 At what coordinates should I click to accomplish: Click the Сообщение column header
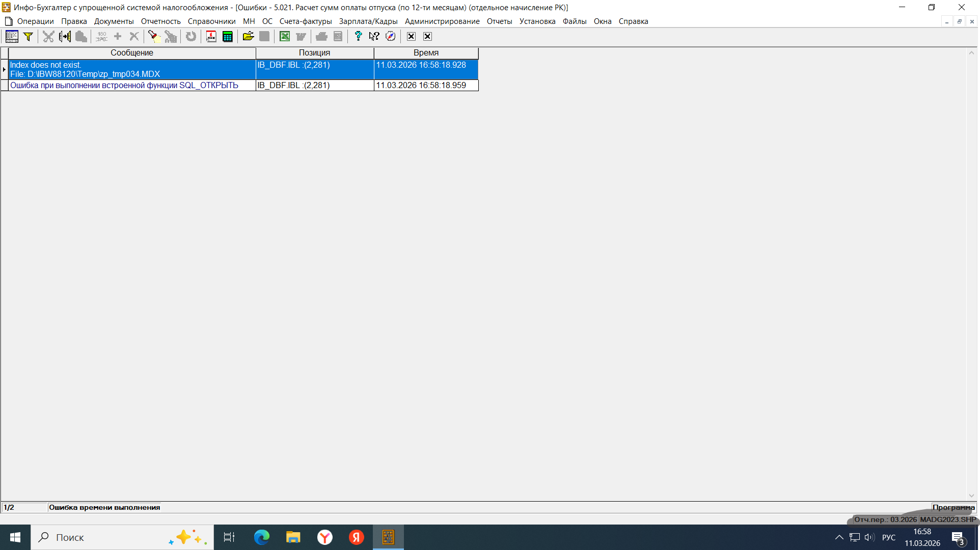(132, 53)
